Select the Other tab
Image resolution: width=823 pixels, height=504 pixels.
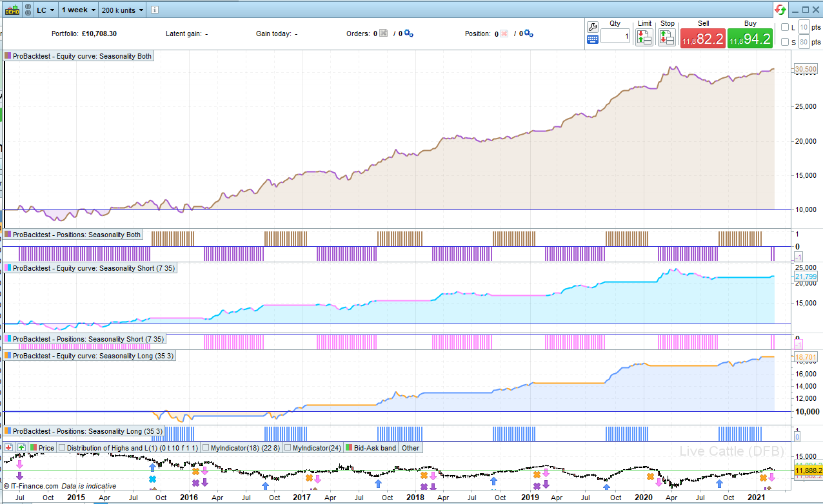click(410, 447)
